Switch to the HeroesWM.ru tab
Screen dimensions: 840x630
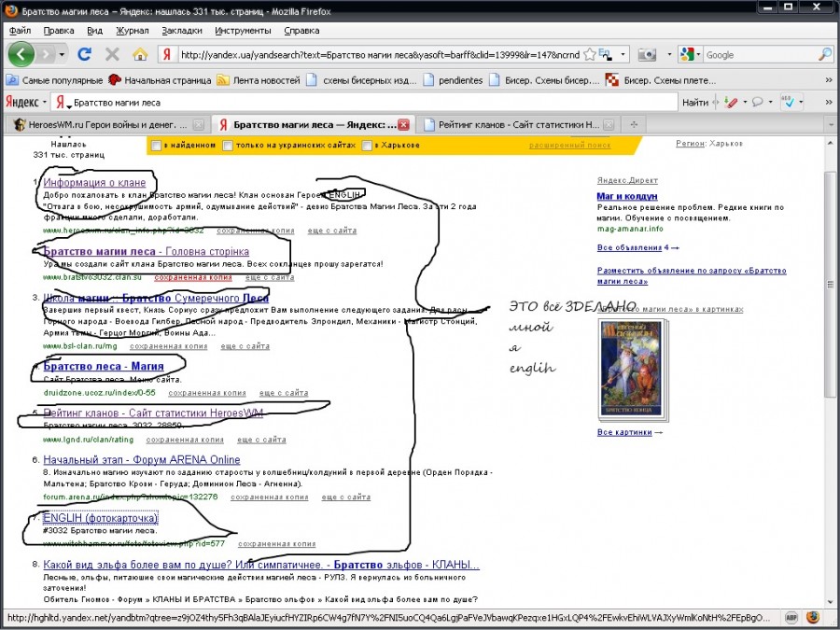109,125
